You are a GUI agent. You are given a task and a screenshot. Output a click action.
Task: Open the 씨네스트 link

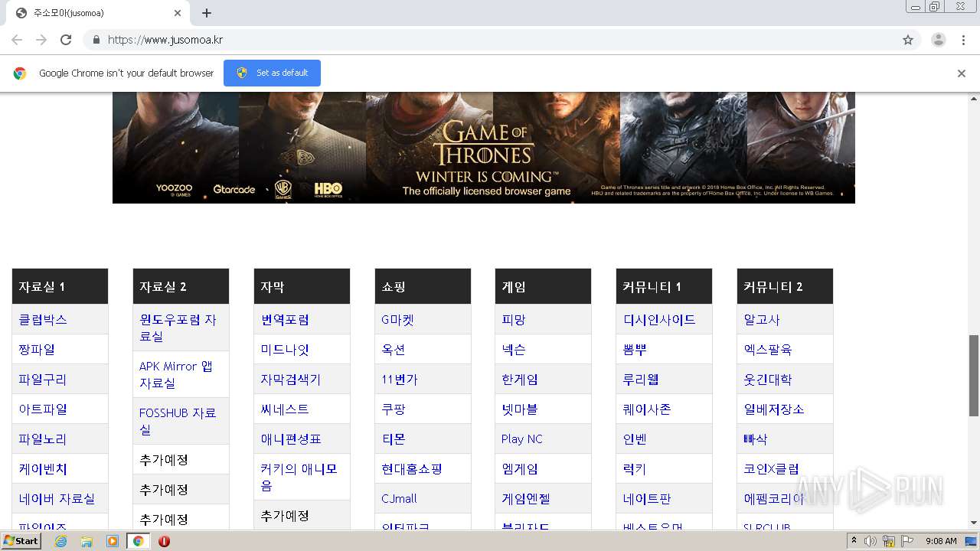tap(285, 409)
